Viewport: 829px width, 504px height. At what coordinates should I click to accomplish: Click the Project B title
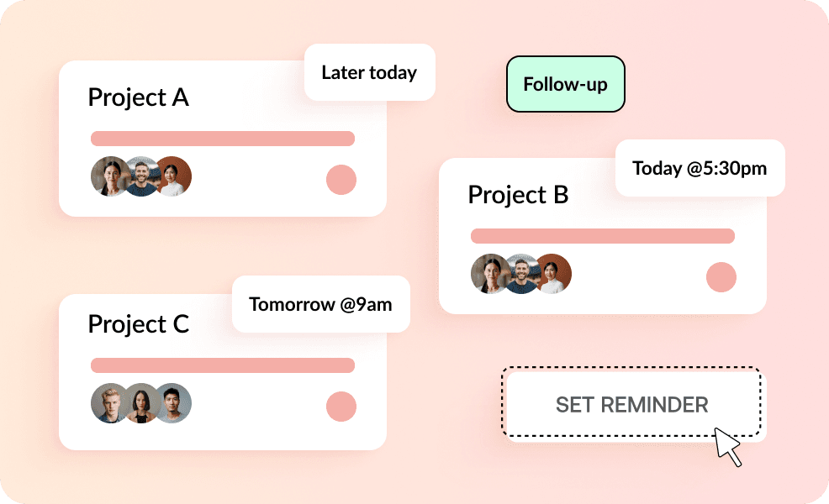pyautogui.click(x=518, y=195)
